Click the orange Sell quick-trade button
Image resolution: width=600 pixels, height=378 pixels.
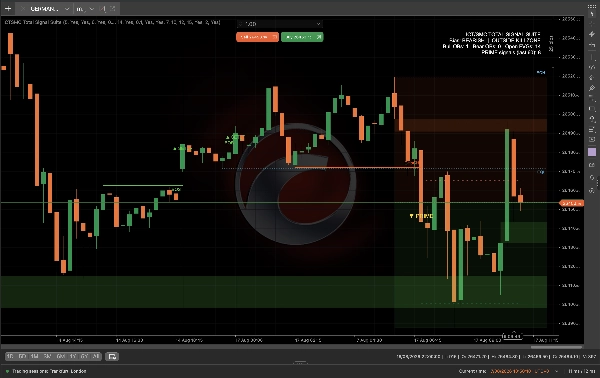257,37
